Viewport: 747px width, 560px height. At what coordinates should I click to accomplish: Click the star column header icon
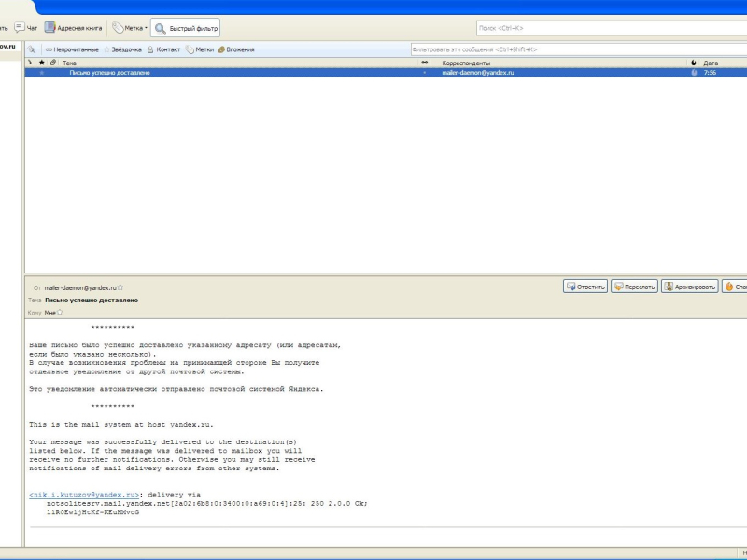(x=41, y=63)
